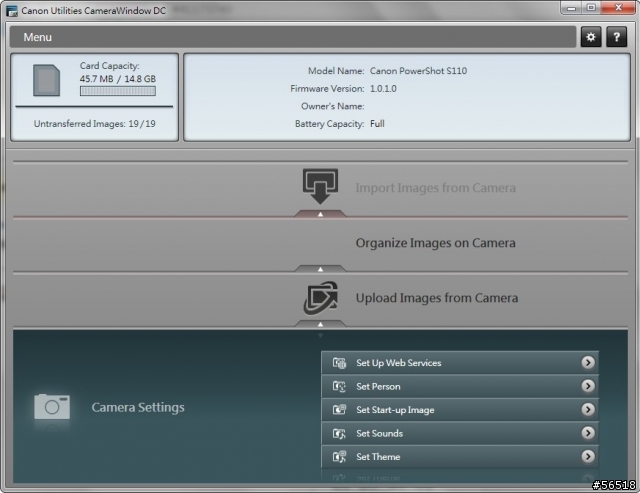Choose the Set Person option
The image size is (640, 493).
point(460,386)
